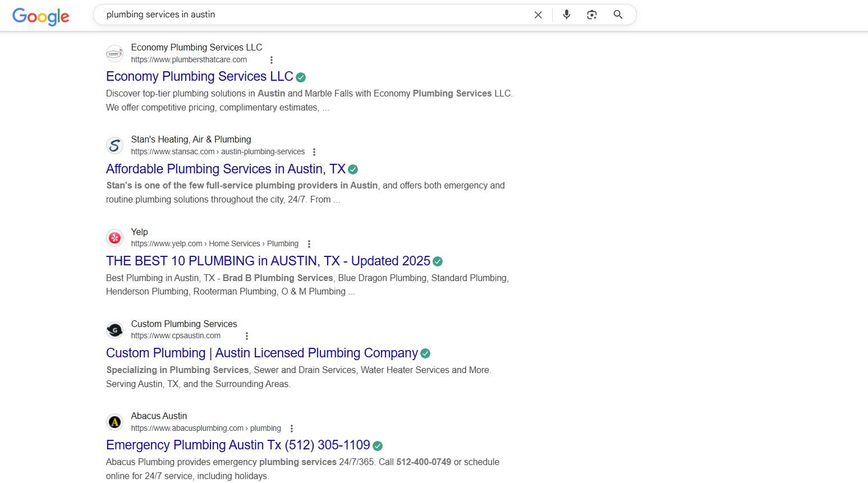Clear the search box with X icon

click(x=538, y=15)
